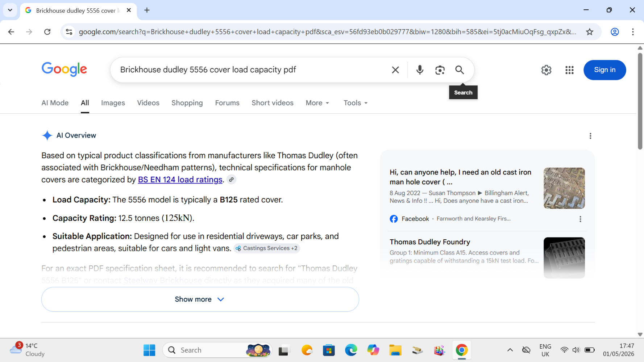Open the Task View taskbar icon
Screen dimensions: 644x362
[x=283, y=350]
